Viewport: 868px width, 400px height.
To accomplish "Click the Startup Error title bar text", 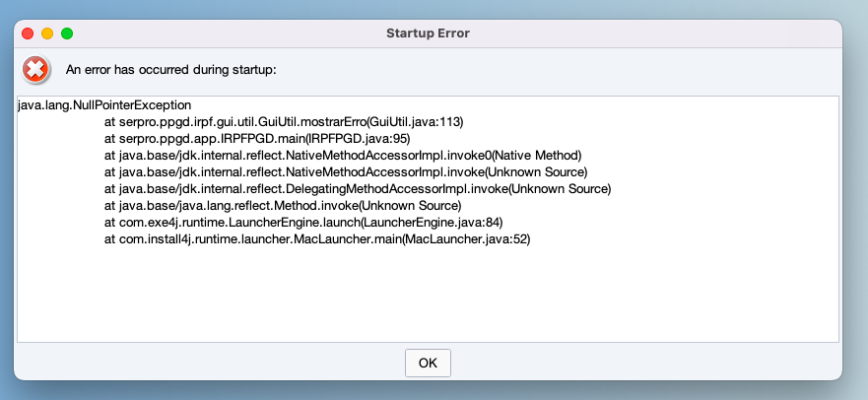I will tap(428, 33).
